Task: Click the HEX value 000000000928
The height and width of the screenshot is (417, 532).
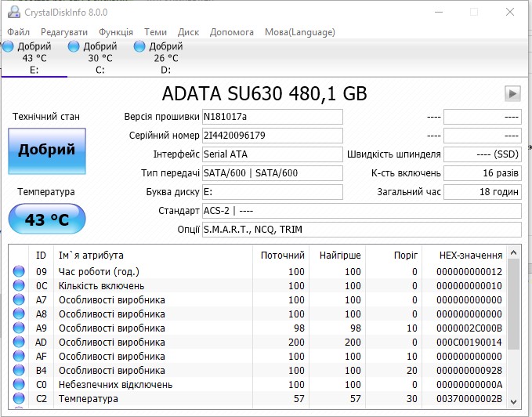Action: 469,371
